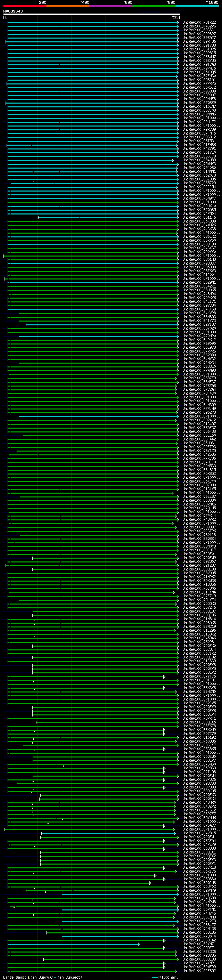
Task: Select label UniRef100_B7FMG0
Action: (x=199, y=76)
